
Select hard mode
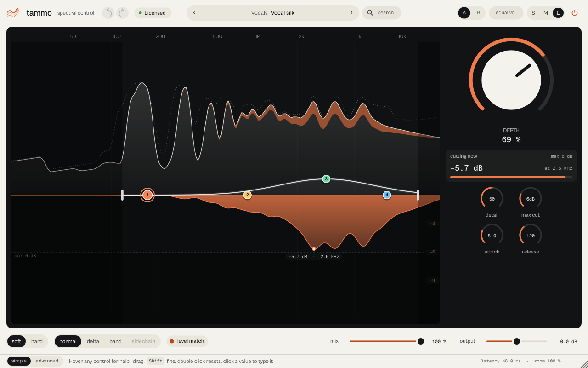(37, 341)
